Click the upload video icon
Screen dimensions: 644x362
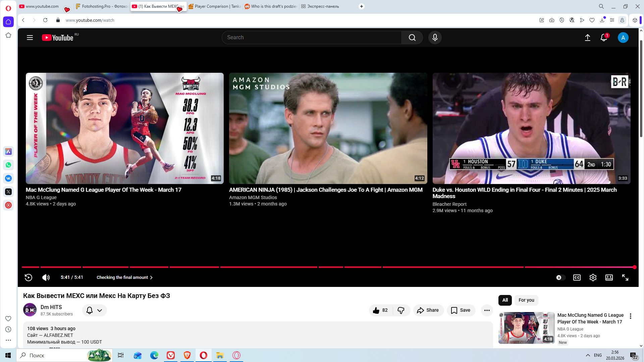point(587,38)
